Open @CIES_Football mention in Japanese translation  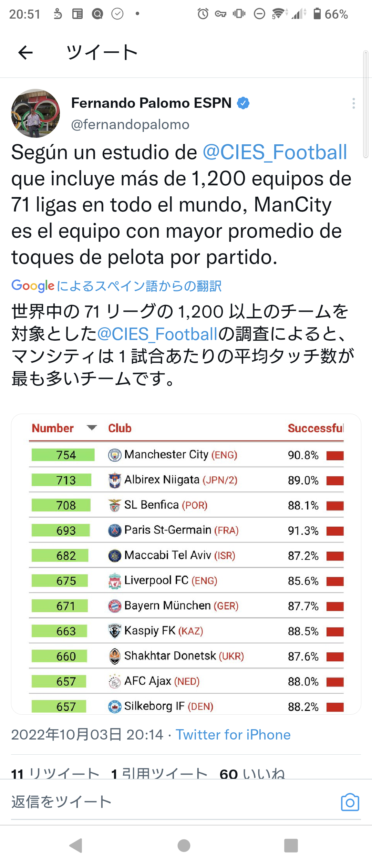pyautogui.click(x=158, y=334)
